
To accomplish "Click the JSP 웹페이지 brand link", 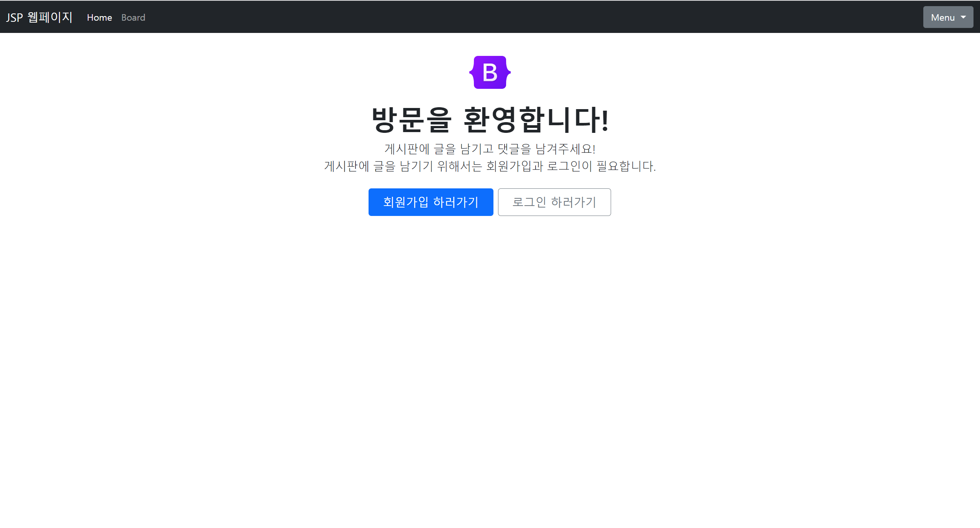I will point(39,17).
